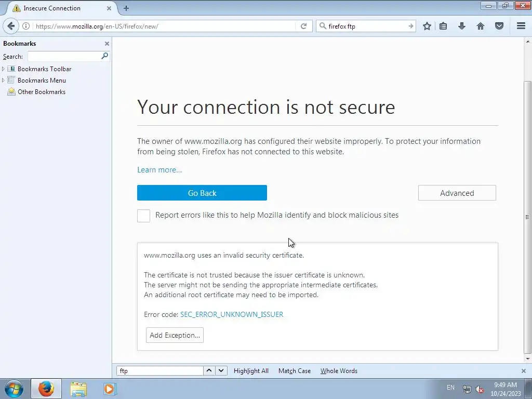
Task: Click the EN language indicator in tray
Action: (450, 388)
